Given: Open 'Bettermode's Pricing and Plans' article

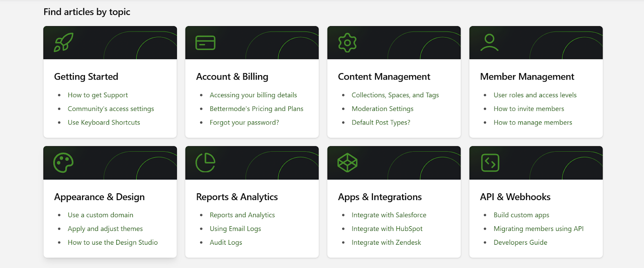Looking at the screenshot, I should (256, 109).
